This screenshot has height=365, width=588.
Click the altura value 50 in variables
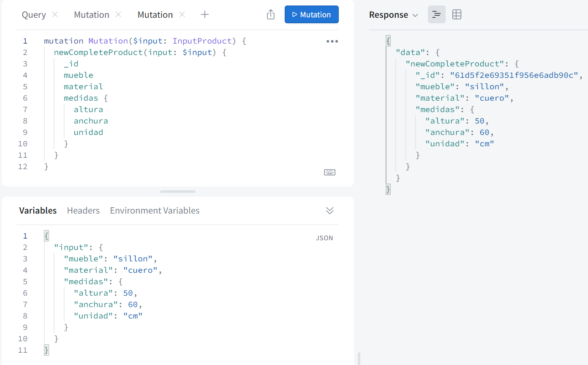pyautogui.click(x=128, y=293)
